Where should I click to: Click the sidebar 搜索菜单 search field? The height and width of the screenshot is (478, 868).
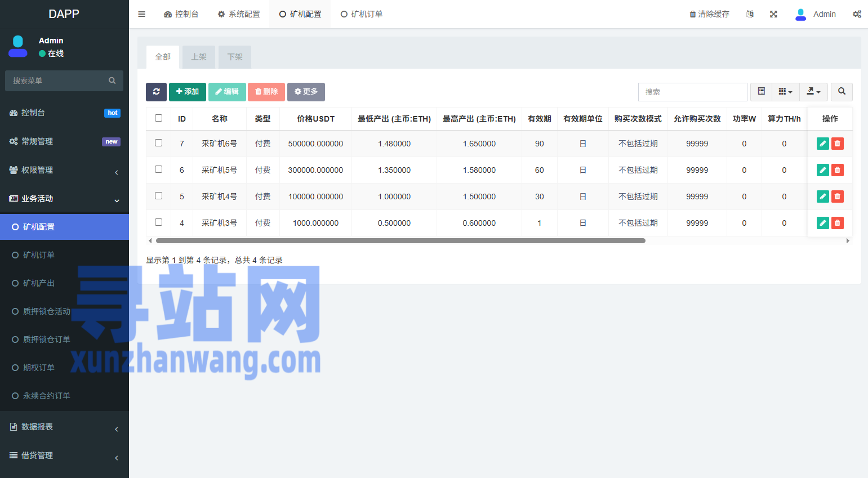tap(59, 81)
